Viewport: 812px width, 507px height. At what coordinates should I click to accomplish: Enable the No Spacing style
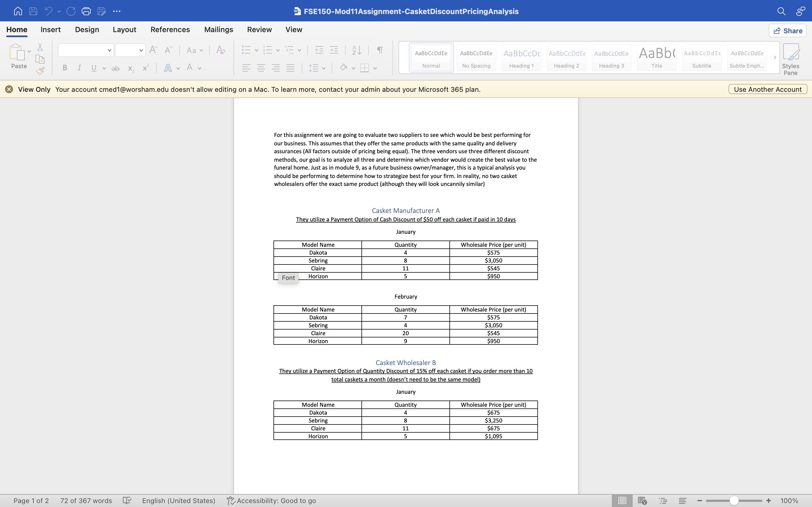(x=476, y=57)
